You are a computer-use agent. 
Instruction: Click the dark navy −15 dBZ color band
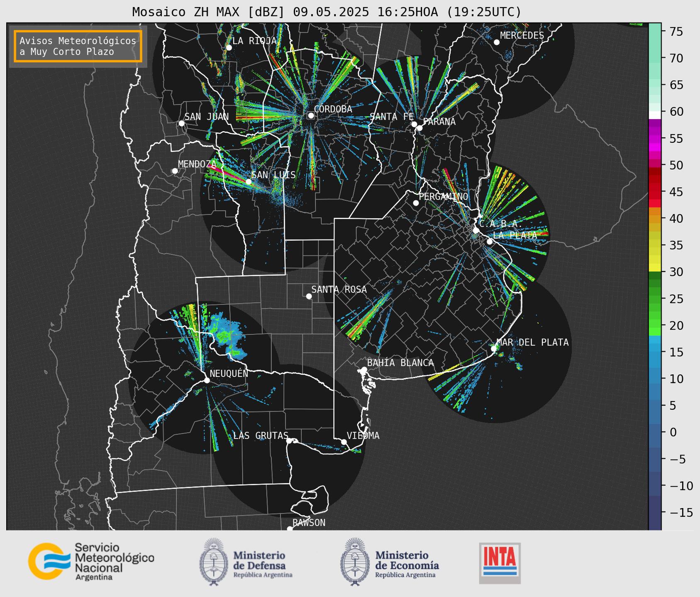[655, 512]
